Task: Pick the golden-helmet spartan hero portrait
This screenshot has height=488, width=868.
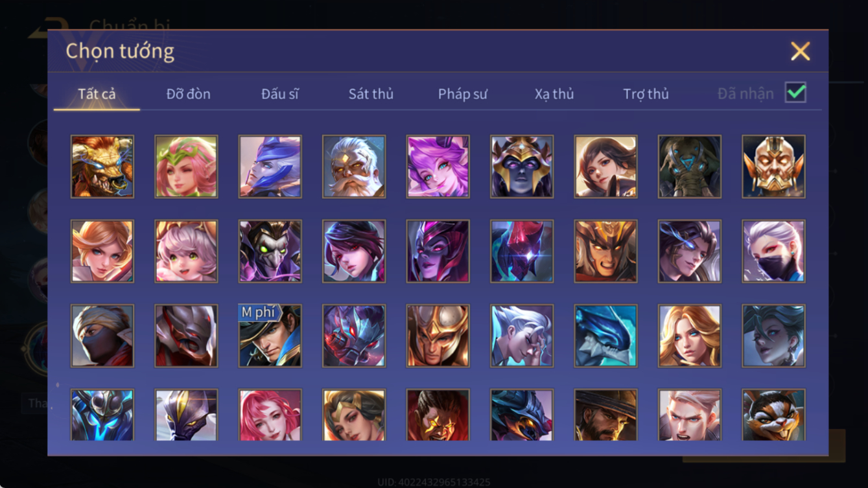Action: coord(438,336)
